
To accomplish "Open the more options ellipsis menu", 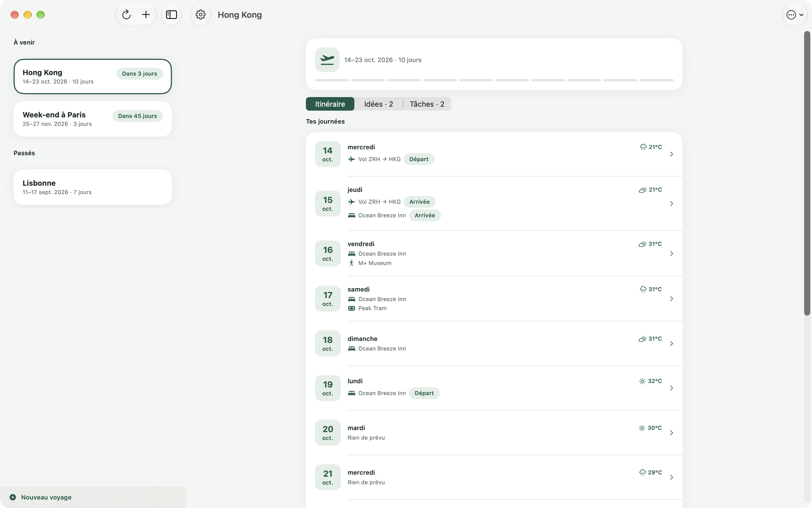I will pyautogui.click(x=795, y=15).
